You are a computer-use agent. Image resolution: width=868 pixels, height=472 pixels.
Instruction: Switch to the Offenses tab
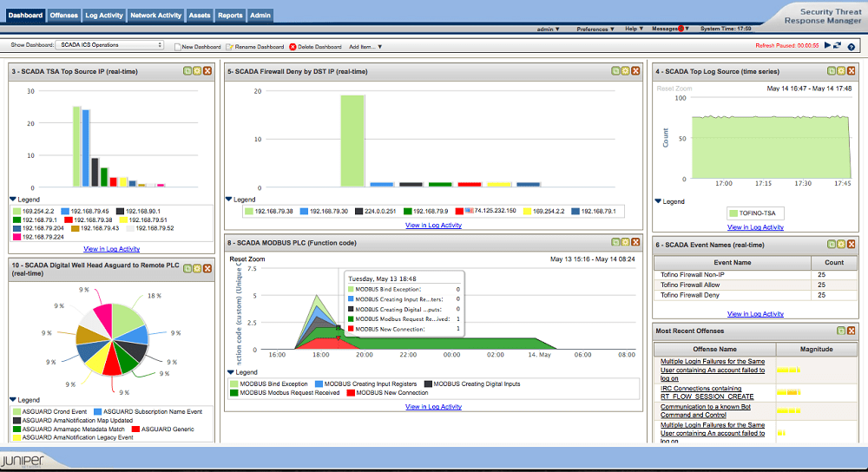[x=63, y=16]
